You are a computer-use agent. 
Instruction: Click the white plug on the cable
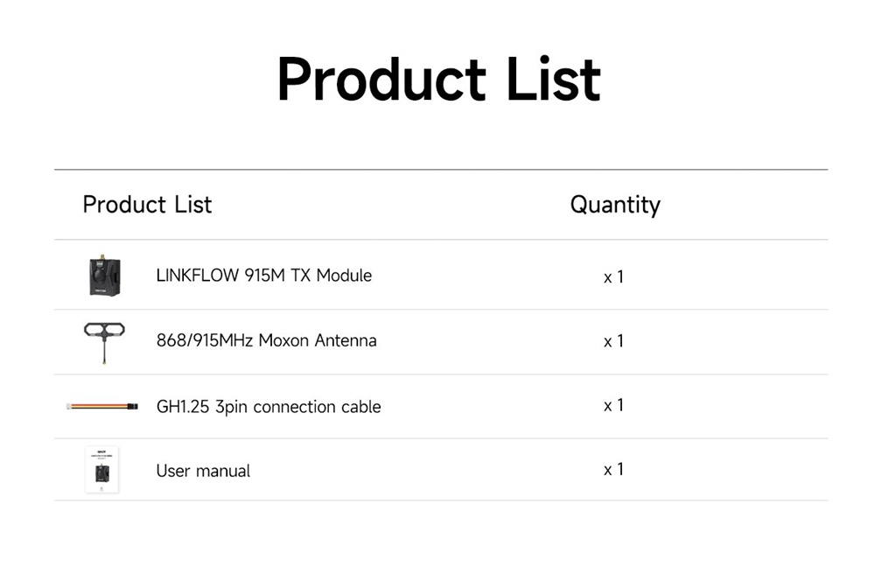(71, 406)
